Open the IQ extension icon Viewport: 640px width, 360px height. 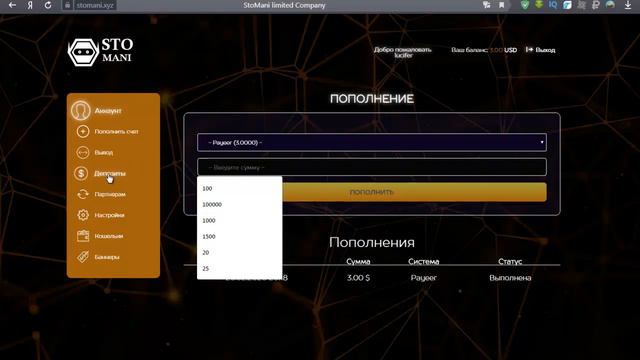(x=553, y=5)
